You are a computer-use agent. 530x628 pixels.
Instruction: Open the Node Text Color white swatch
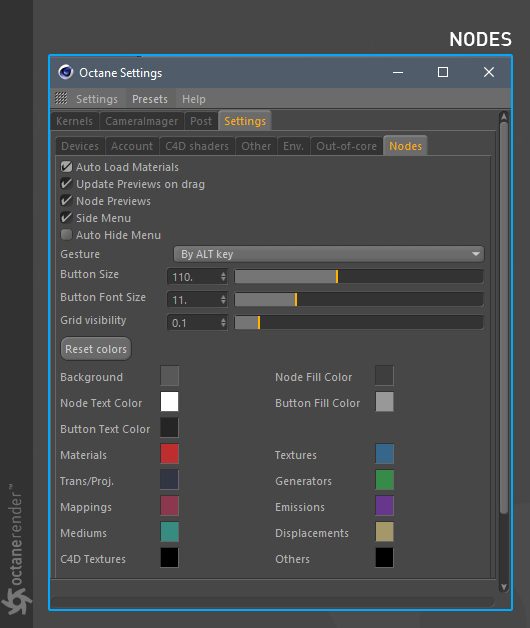[x=169, y=402]
